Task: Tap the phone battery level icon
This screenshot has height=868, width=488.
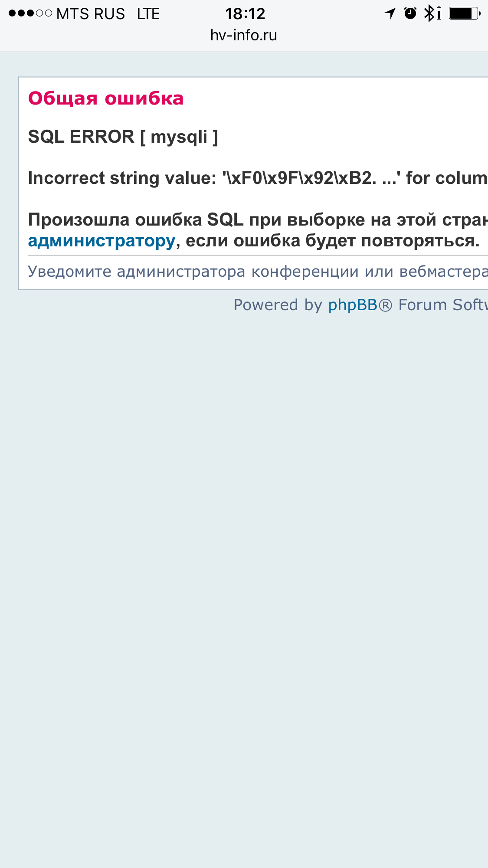Action: coord(464,13)
